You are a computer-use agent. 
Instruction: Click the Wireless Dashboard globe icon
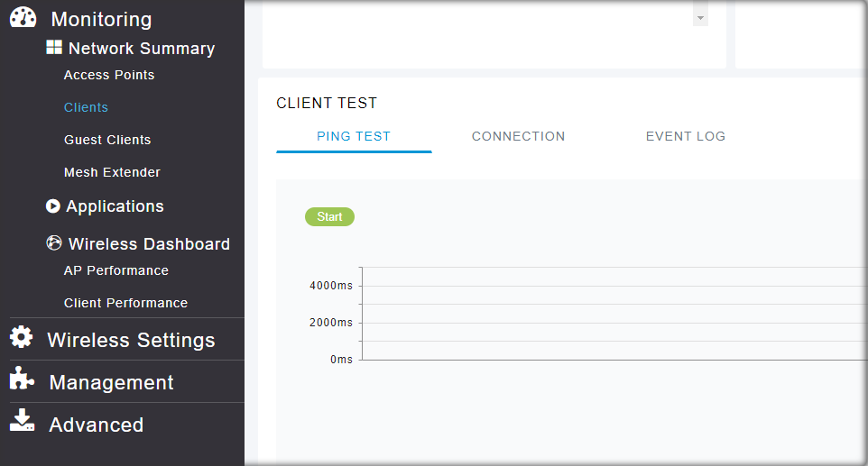(54, 243)
